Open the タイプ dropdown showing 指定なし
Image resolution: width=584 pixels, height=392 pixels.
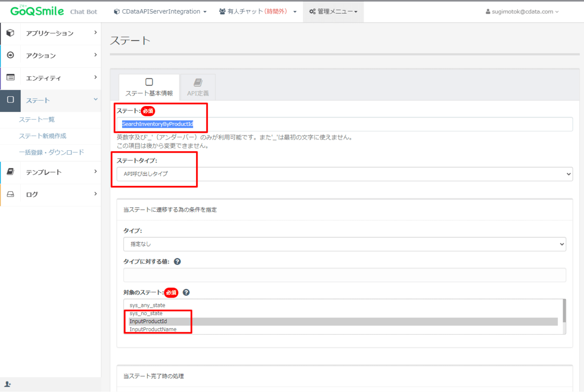(x=345, y=244)
